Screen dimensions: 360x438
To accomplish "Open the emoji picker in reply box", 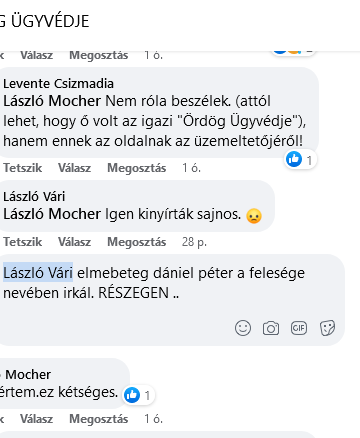I will pos(243,328).
